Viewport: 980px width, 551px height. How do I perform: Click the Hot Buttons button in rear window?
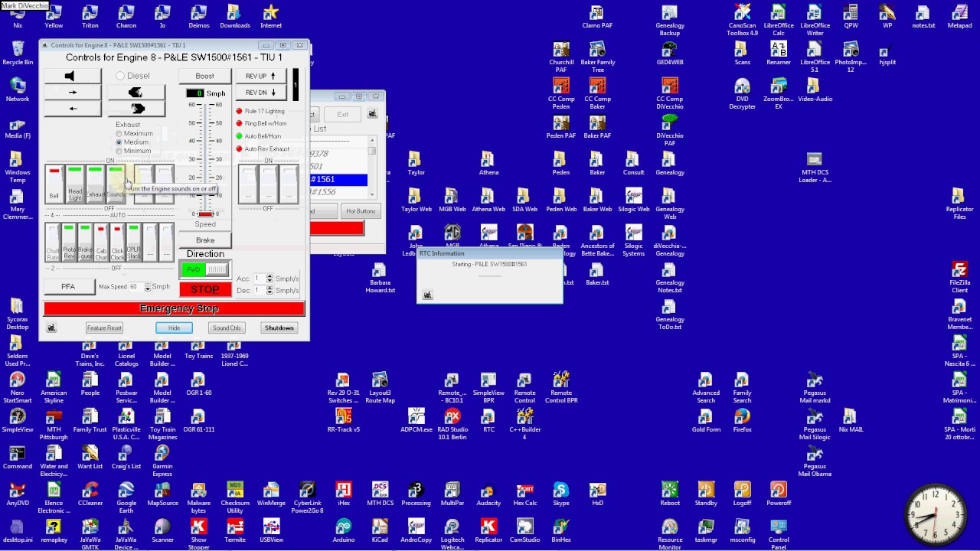click(361, 211)
